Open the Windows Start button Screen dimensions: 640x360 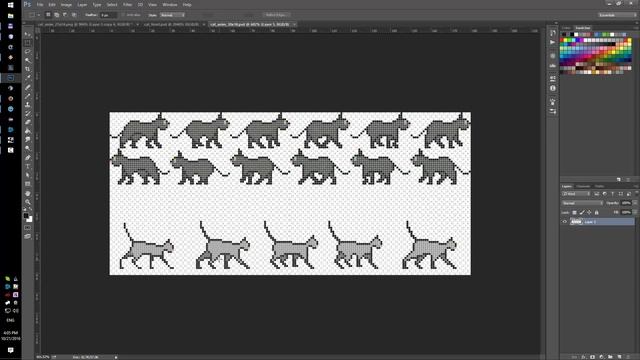[11, 5]
